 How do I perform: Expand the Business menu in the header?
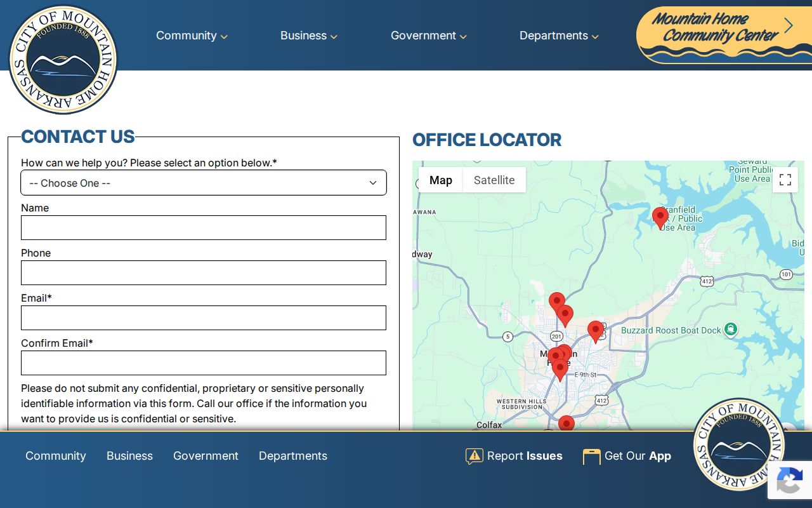point(309,36)
